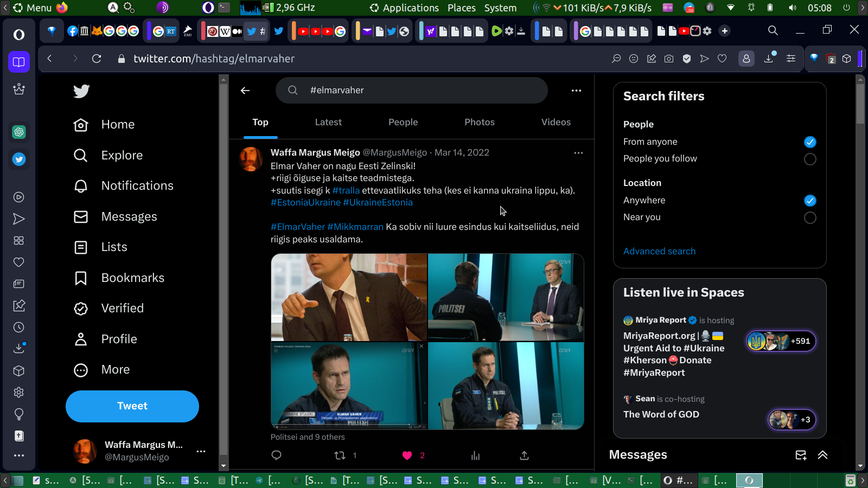Expand the Messages drawer chevrons
Viewport: 868px width, 488px height.
point(823,455)
